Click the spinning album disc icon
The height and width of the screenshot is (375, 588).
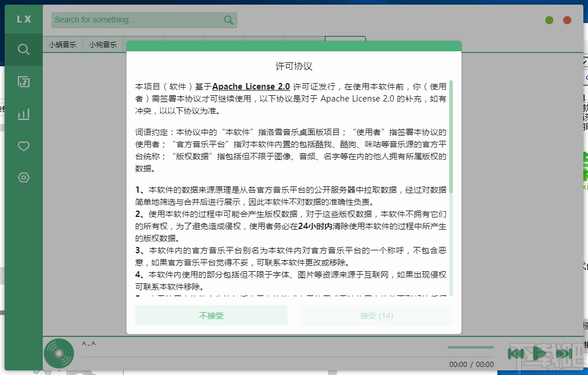click(59, 354)
